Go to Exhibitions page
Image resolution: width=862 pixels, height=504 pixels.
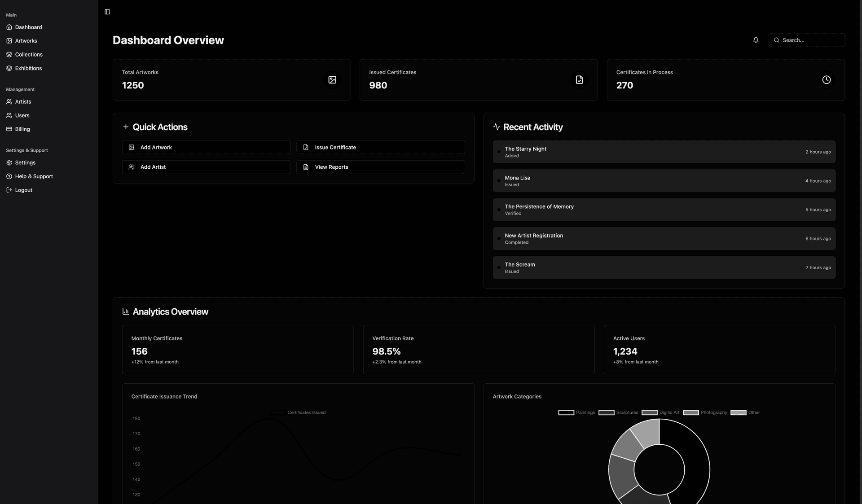pyautogui.click(x=28, y=68)
